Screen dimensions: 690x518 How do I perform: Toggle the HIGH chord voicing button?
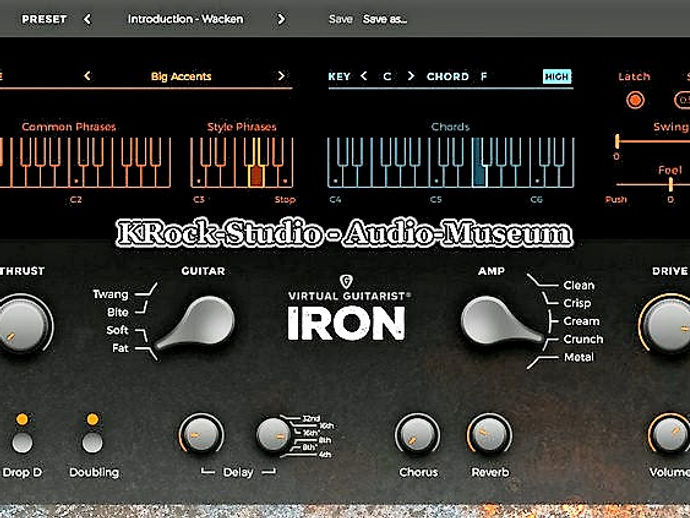[x=557, y=77]
